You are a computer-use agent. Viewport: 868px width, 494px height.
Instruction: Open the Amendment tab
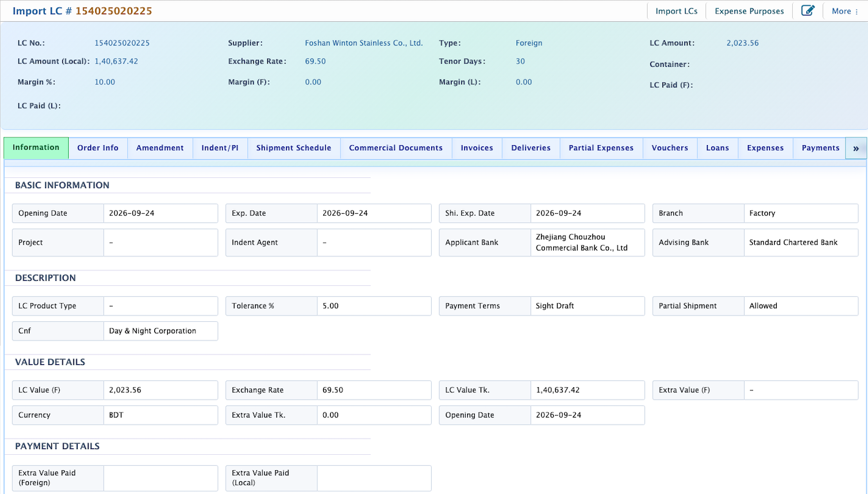(160, 148)
